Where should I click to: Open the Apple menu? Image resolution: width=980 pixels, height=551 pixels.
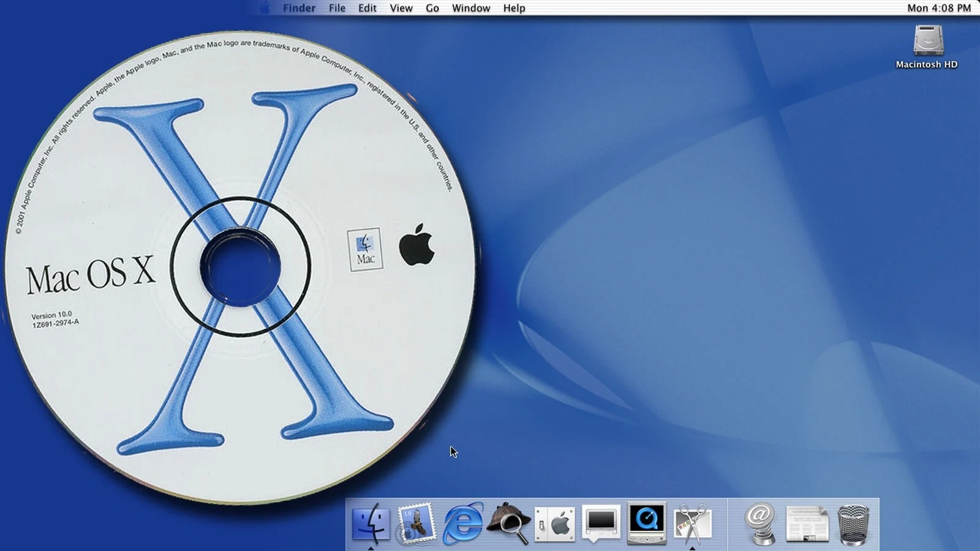click(x=265, y=8)
